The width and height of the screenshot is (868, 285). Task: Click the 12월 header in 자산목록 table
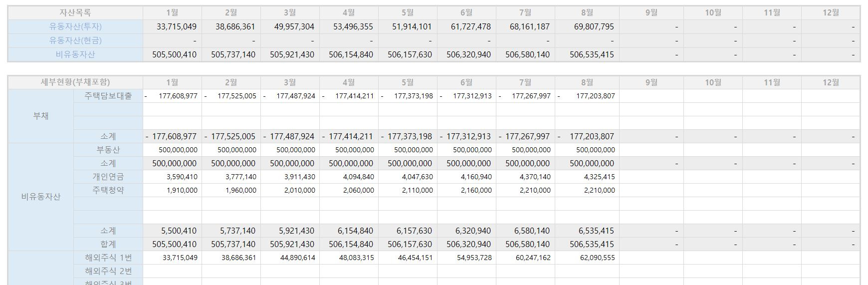[831, 12]
